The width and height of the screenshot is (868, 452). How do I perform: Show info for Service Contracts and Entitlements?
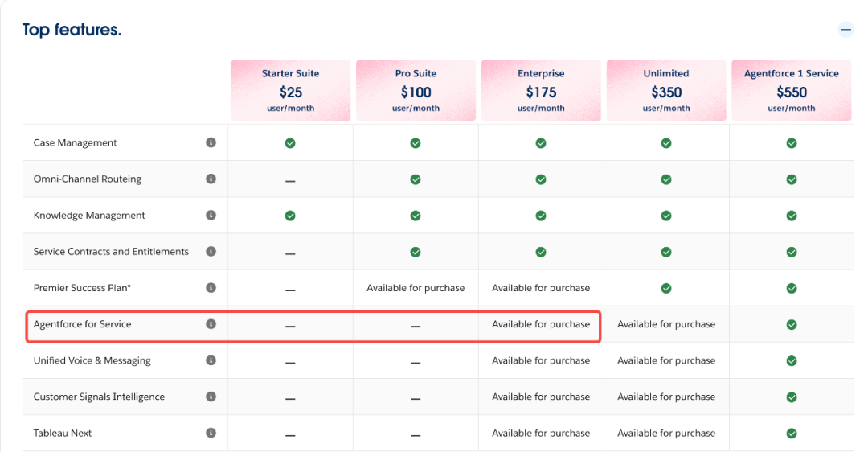coord(211,251)
